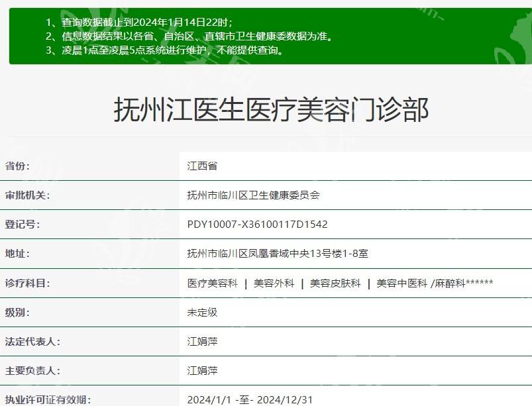This screenshot has width=532, height=406.
Task: Click 美容皮肤科 in the subjects row
Action: click(x=335, y=283)
